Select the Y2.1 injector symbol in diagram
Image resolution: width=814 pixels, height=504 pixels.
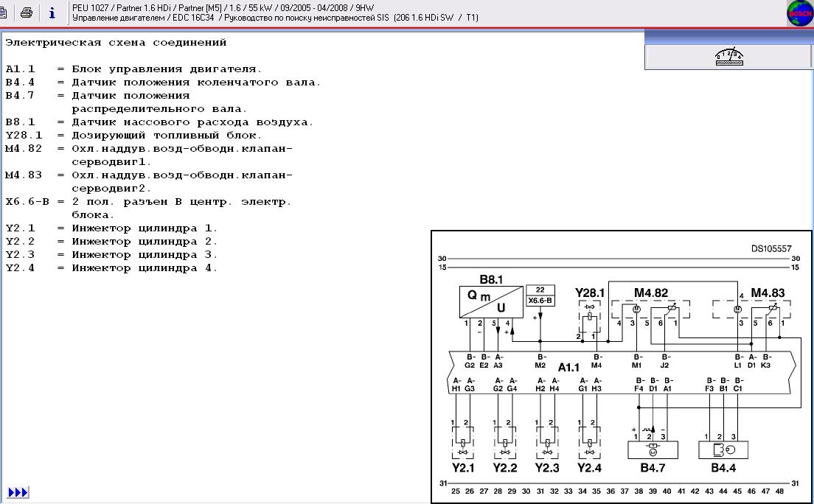pyautogui.click(x=463, y=443)
